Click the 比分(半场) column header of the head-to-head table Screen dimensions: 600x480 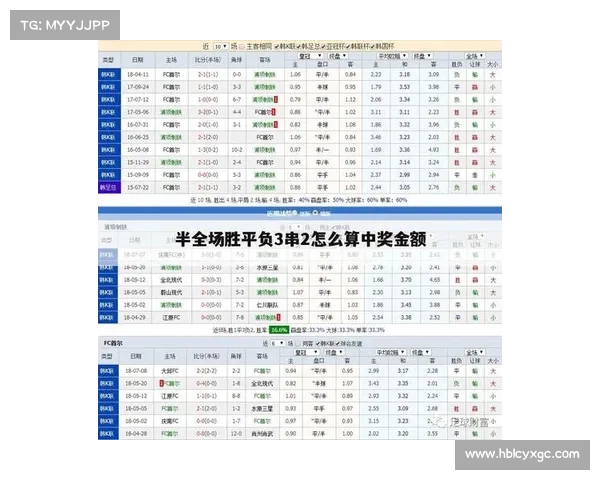click(x=208, y=60)
